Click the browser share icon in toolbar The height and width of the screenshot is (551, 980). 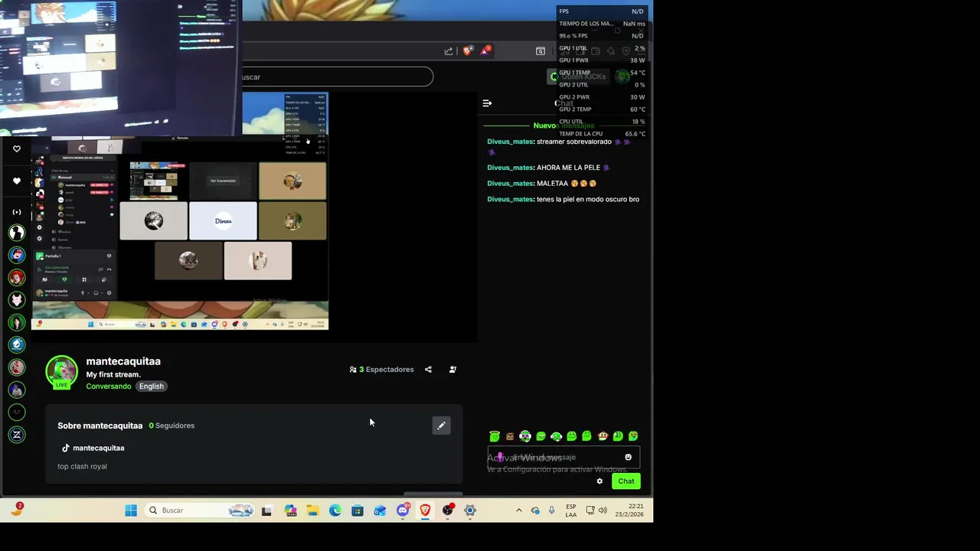449,51
